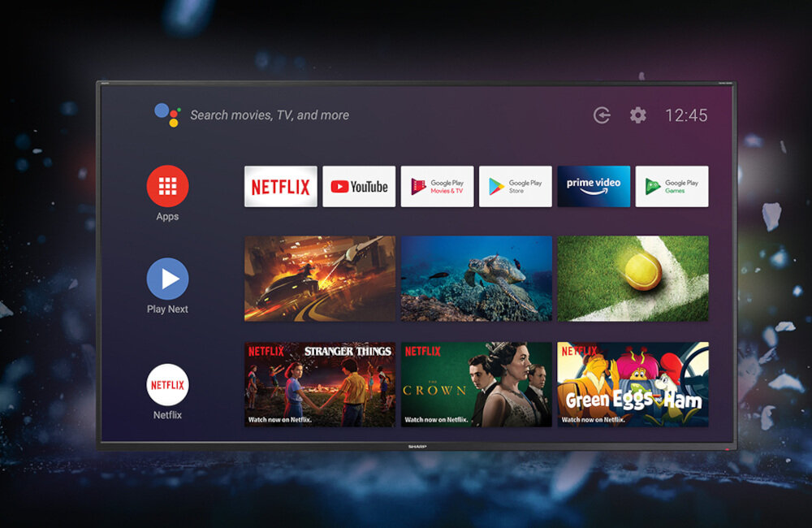Open the Google Assistant search
Viewport: 812px width, 528px height.
point(166,114)
